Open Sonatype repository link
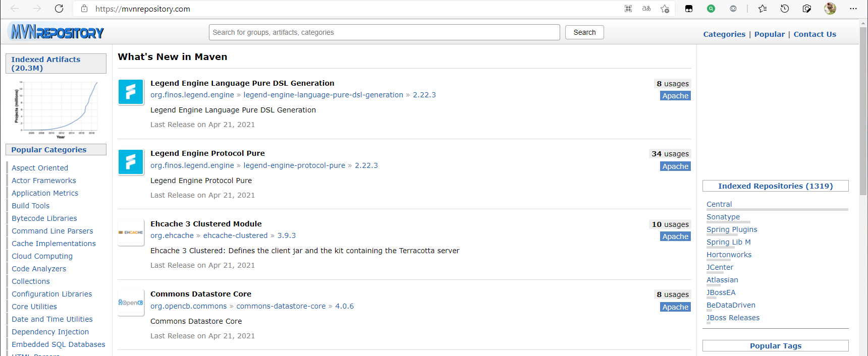Screen dimensions: 868x356 click(x=723, y=217)
